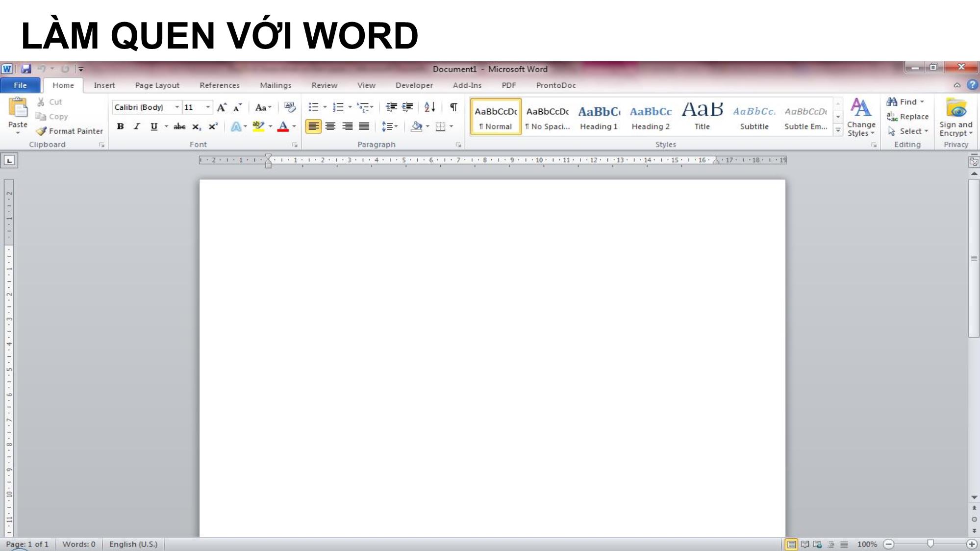Screen dimensions: 980x551
Task: Select the Home ribbon tab
Action: click(63, 85)
